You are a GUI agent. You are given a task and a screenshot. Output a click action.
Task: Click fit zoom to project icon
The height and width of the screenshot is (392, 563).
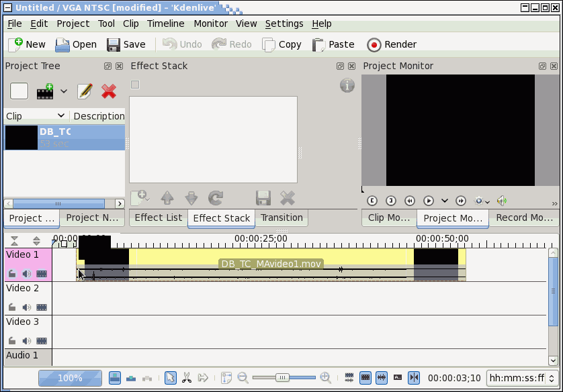point(226,378)
